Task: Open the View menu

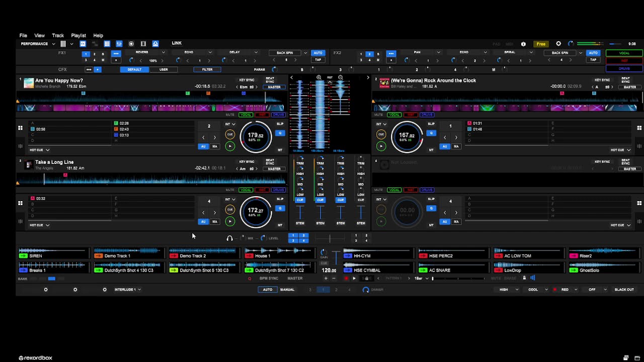Action: point(39,36)
